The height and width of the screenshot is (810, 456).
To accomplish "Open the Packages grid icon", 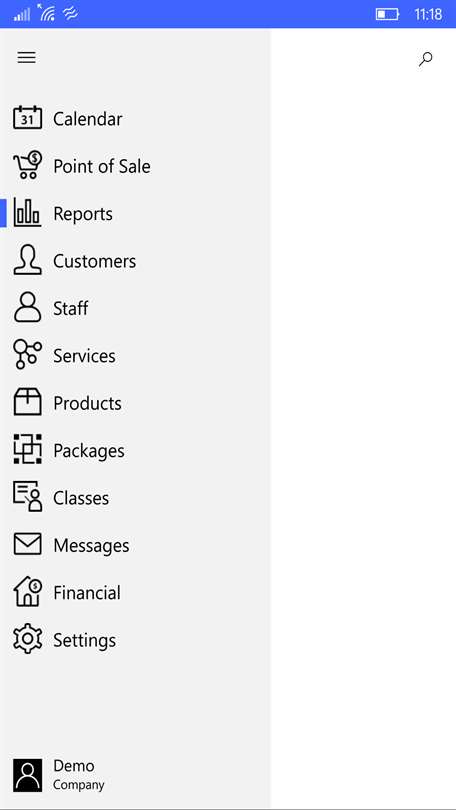I will [27, 449].
